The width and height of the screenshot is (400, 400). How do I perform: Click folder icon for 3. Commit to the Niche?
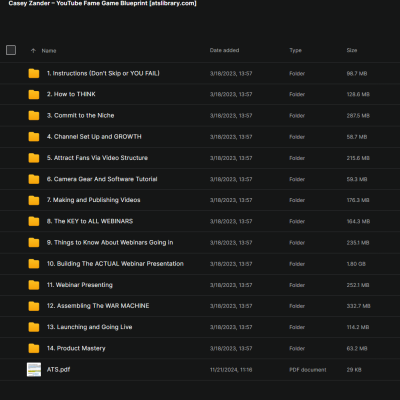coord(34,116)
